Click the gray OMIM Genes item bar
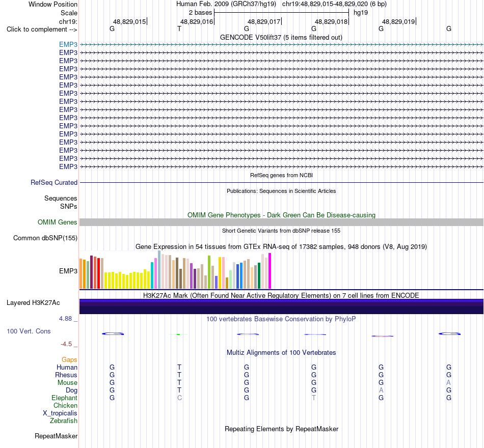The height and width of the screenshot is (448, 484). click(281, 222)
